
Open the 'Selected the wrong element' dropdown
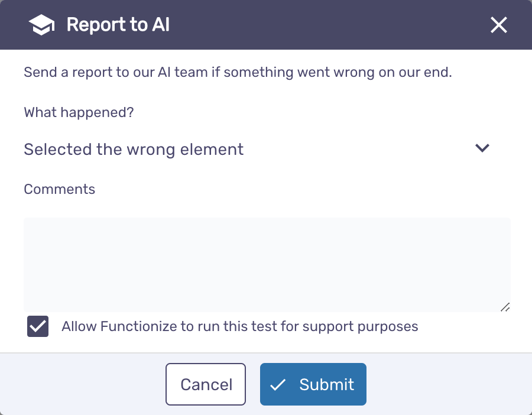pos(257,149)
